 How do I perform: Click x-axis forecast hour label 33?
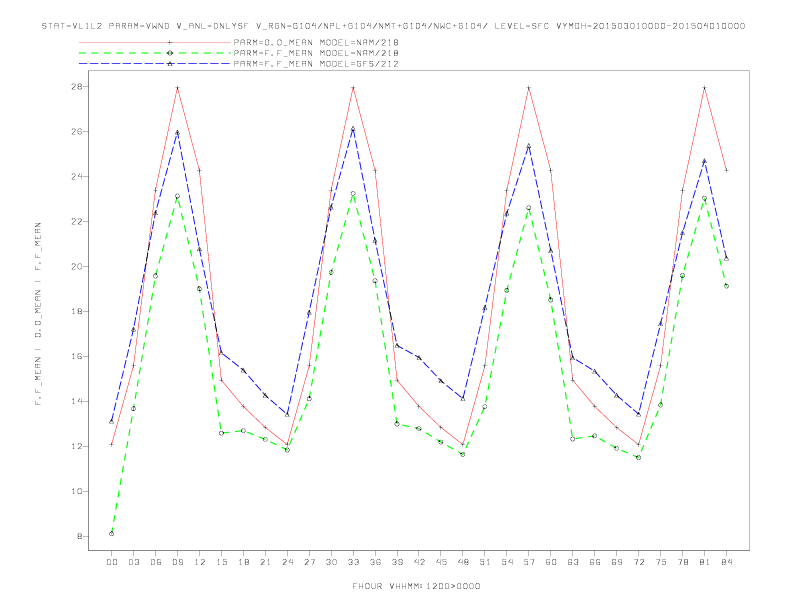[353, 562]
